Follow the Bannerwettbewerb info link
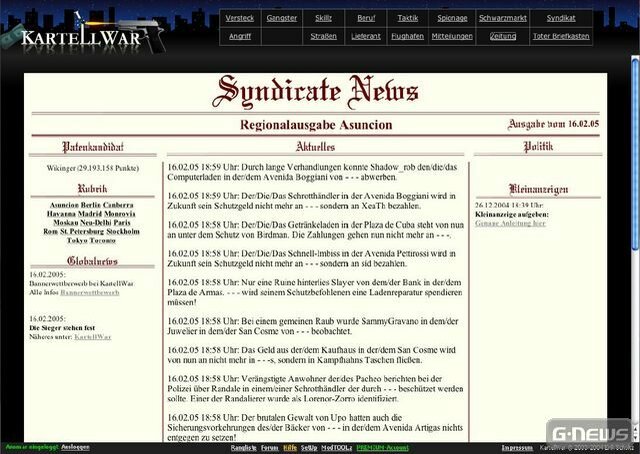 coord(90,292)
